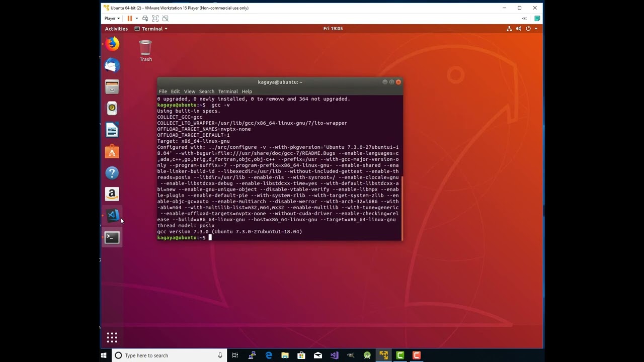Open Mail app from Windows taskbar

(x=318, y=355)
